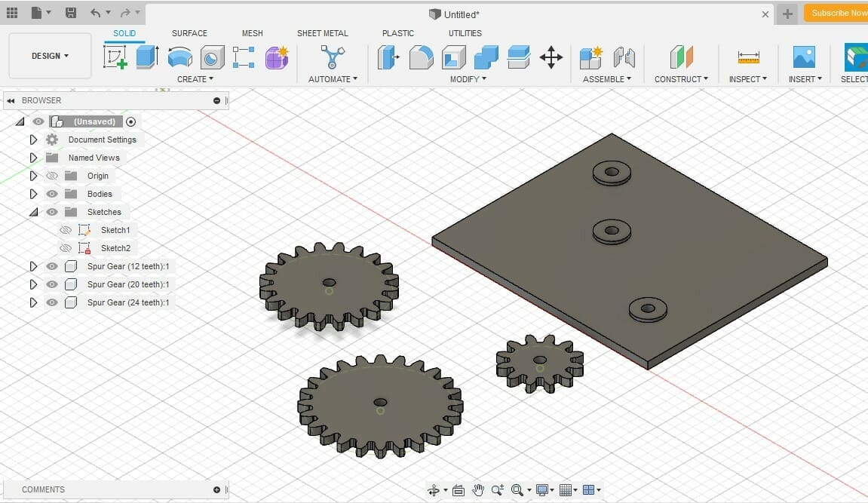
Task: Open the Fit zoom magnifier tool
Action: pos(517,489)
